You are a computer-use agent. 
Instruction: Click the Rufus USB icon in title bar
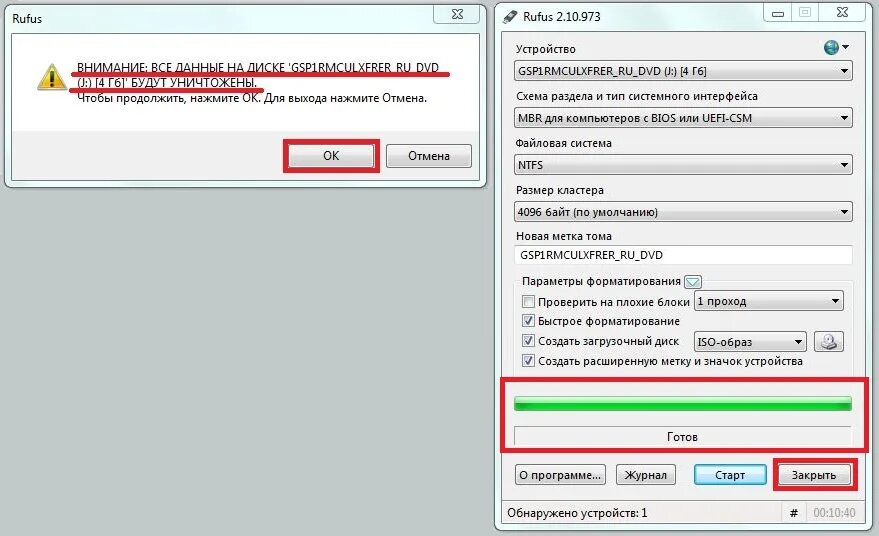(x=510, y=17)
